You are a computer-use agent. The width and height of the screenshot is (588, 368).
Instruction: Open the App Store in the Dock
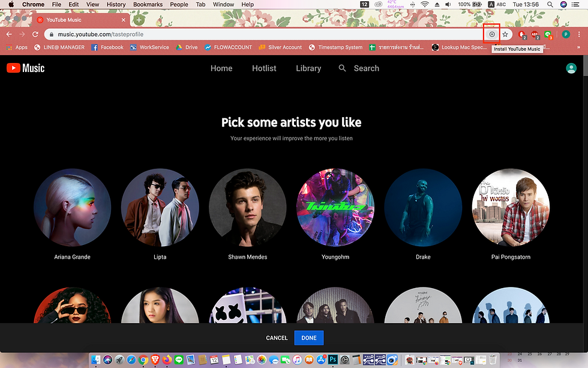[x=321, y=360]
